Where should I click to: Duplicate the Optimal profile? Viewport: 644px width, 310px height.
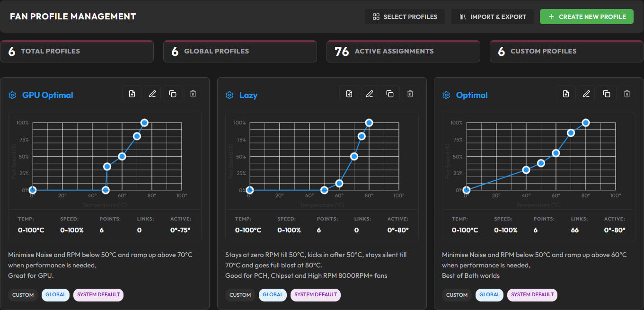607,94
